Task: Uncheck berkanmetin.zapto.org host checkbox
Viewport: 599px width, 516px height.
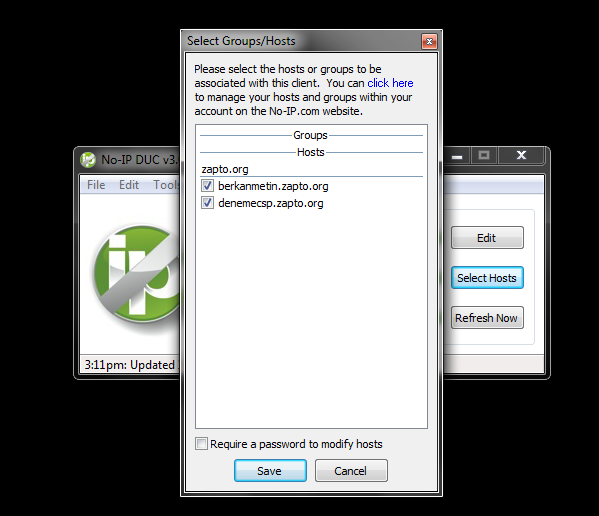Action: point(207,186)
